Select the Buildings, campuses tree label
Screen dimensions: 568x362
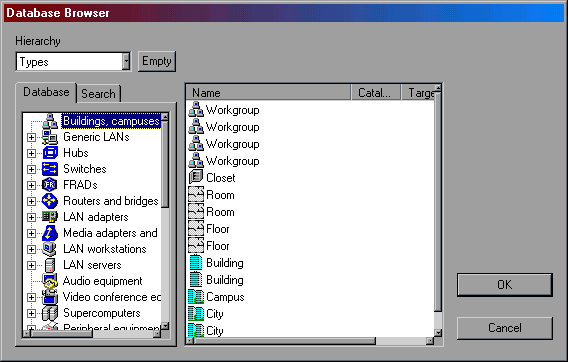click(111, 121)
